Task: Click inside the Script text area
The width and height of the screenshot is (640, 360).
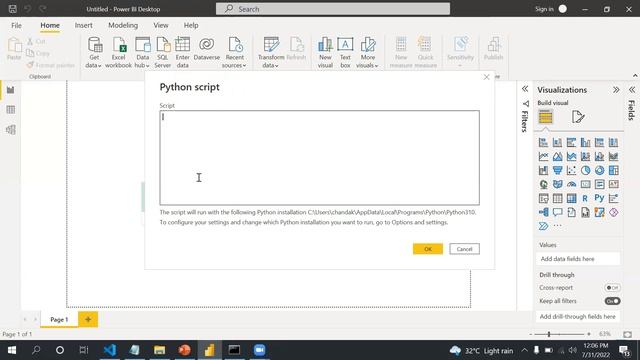Action: (320, 158)
